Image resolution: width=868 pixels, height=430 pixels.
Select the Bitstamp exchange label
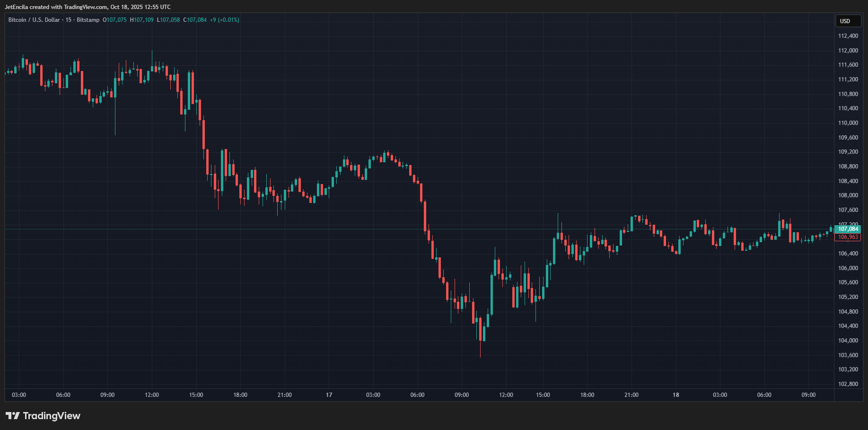88,20
